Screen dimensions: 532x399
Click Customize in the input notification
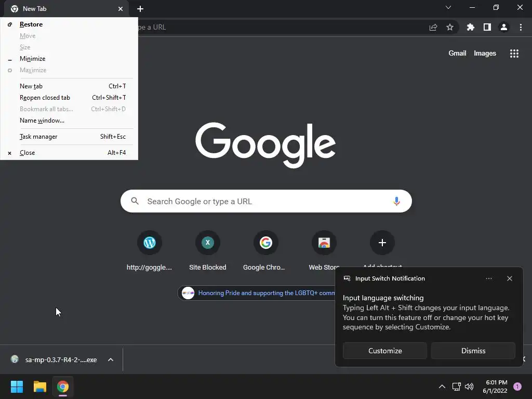385,351
